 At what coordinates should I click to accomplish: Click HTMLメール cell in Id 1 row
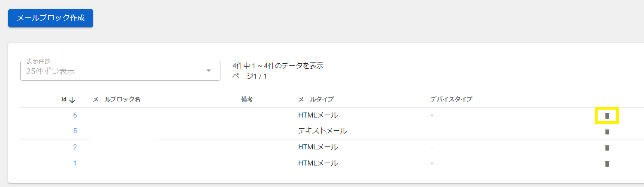(x=318, y=163)
